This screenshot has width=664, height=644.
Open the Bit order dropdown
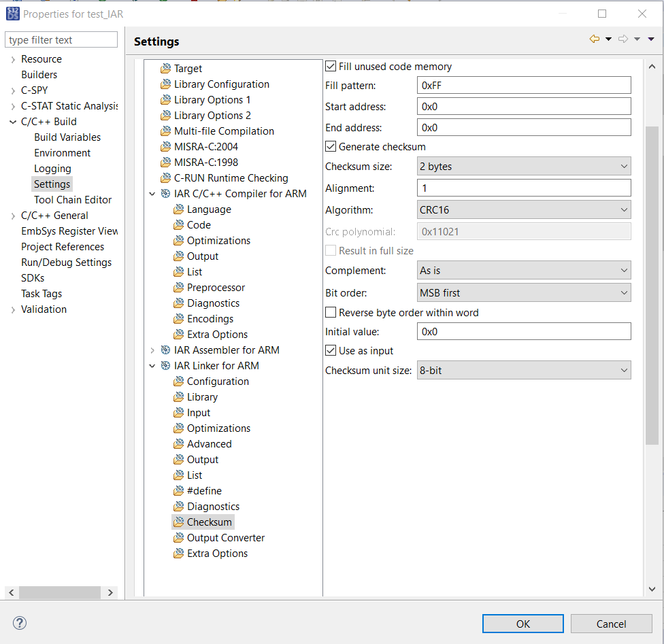[524, 293]
